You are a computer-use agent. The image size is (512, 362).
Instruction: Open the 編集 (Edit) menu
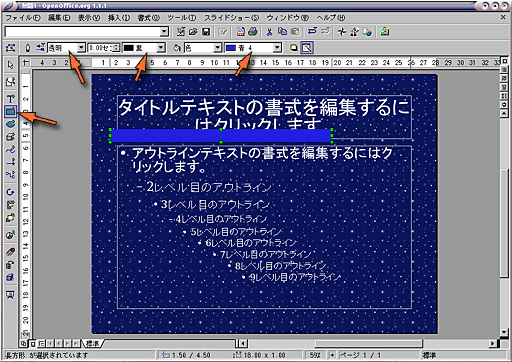tap(59, 18)
